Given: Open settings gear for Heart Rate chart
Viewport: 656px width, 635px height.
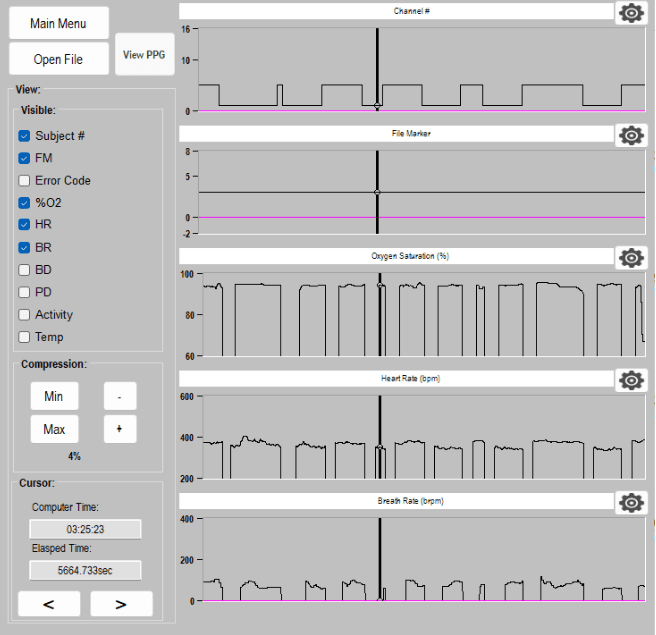Looking at the screenshot, I should (x=631, y=380).
